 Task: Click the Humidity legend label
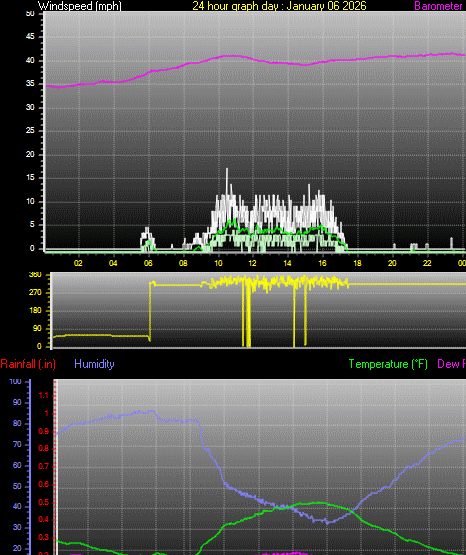click(x=94, y=364)
